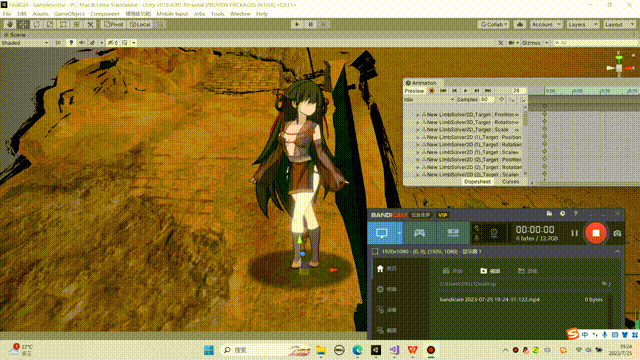640x360 pixels.
Task: Select bandicam 2023-07-25 mp4 file
Action: click(489, 300)
